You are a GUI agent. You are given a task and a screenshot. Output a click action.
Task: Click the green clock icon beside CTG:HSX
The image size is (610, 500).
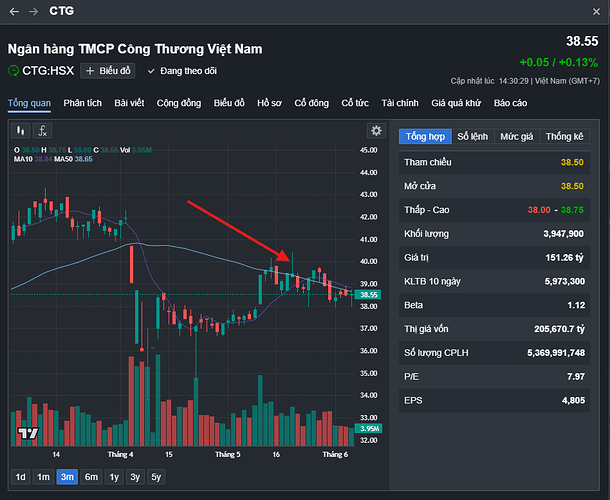point(13,71)
